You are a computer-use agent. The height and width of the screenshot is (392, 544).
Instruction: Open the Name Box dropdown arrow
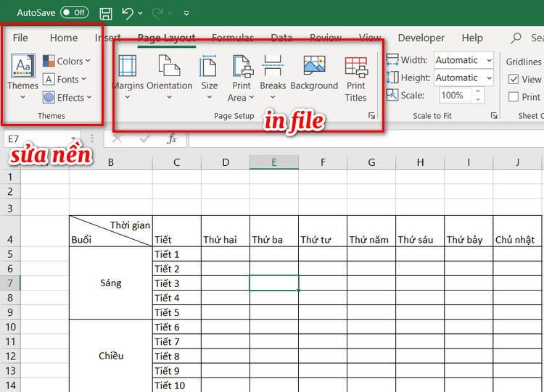pos(73,139)
